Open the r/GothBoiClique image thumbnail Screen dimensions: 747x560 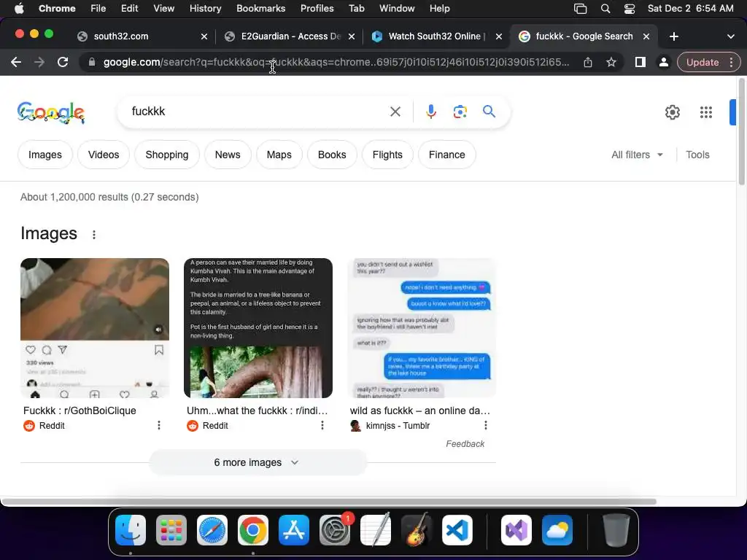[95, 328]
